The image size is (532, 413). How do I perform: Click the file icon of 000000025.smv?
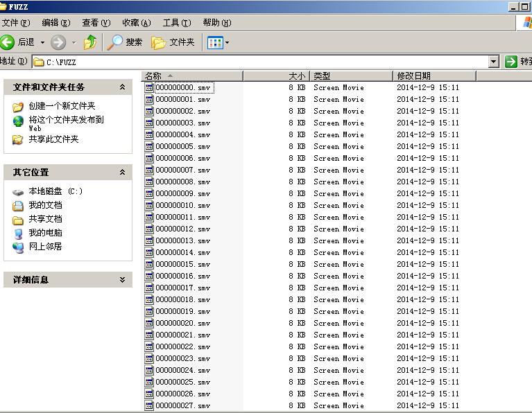point(149,382)
